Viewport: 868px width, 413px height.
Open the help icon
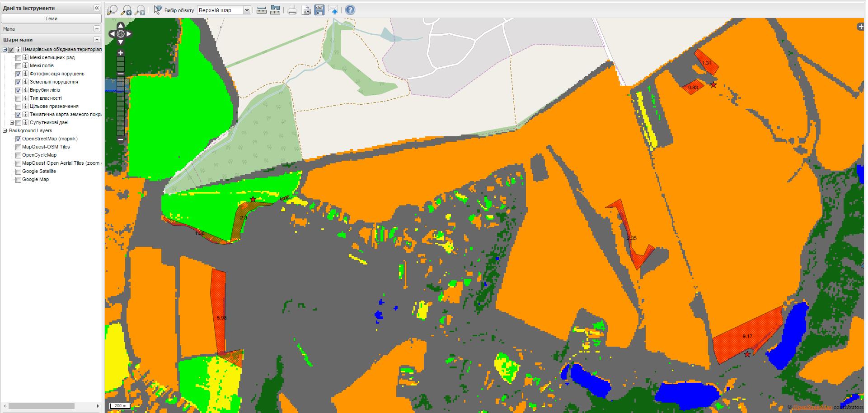350,10
